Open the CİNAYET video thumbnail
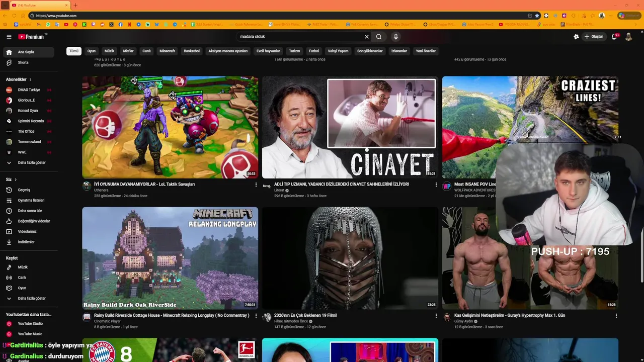The image size is (644, 362). pyautogui.click(x=350, y=127)
